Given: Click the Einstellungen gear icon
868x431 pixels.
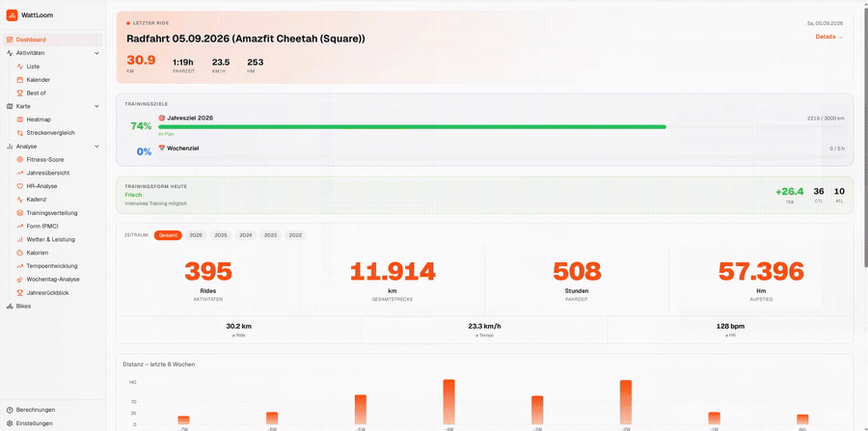Looking at the screenshot, I should coord(10,423).
